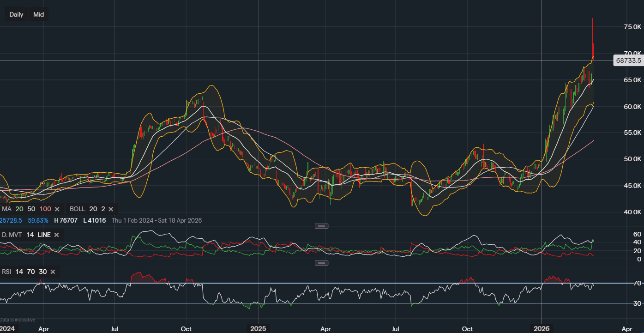The width and height of the screenshot is (644, 333).
Task: Close the RSI indicator panel
Action: 53,272
